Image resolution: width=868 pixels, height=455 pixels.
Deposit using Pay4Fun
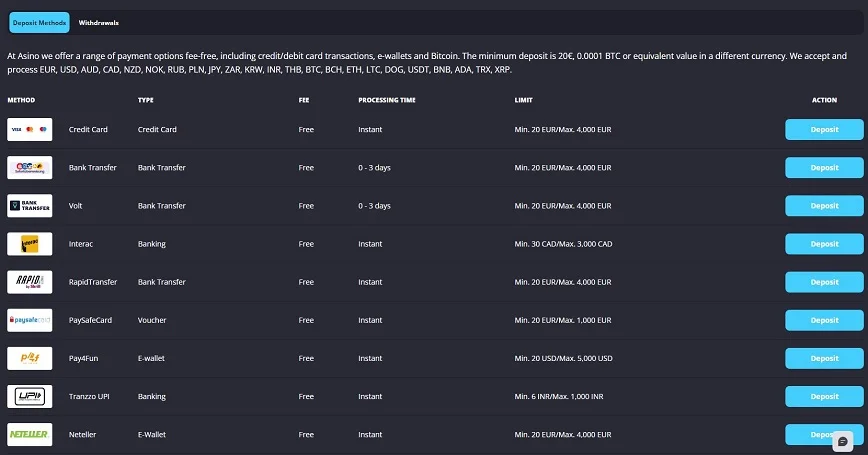point(824,359)
